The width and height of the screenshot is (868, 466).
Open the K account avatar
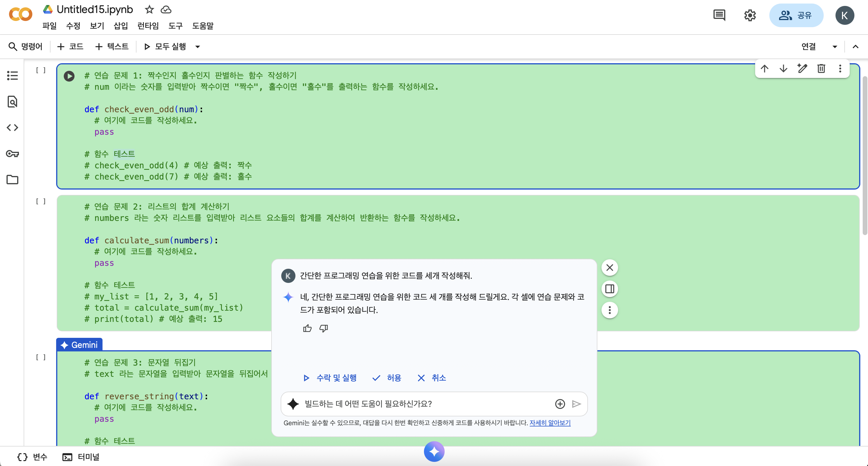coord(844,15)
